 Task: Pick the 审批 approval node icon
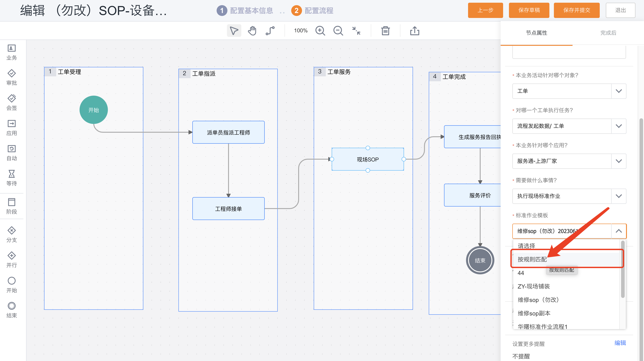click(x=11, y=73)
